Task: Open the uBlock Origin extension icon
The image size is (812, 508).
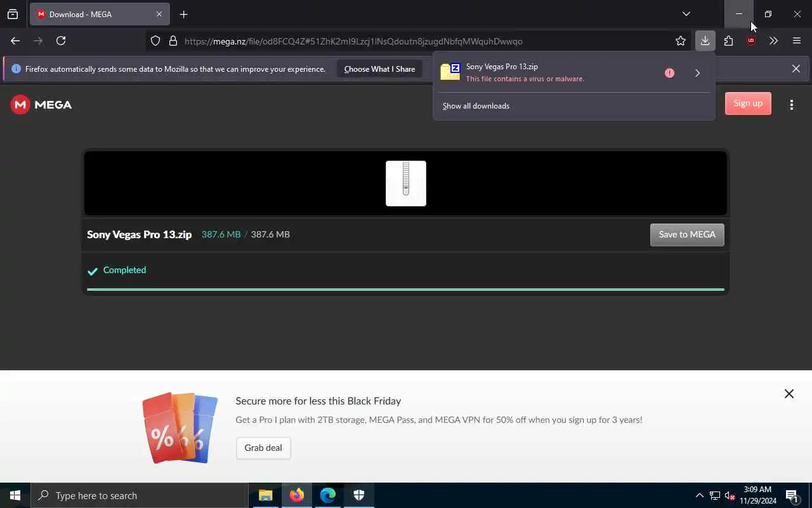Action: pos(751,41)
